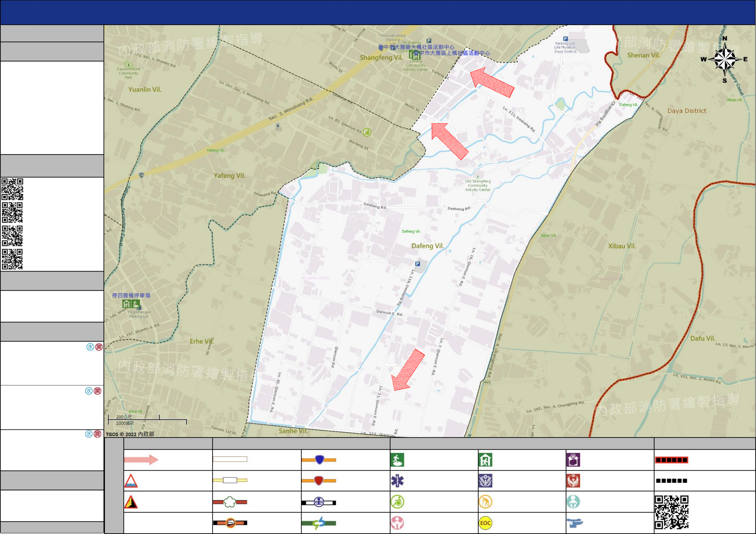756x534 pixels.
Task: Click the empty white road rectangle legend symbol
Action: tap(230, 459)
